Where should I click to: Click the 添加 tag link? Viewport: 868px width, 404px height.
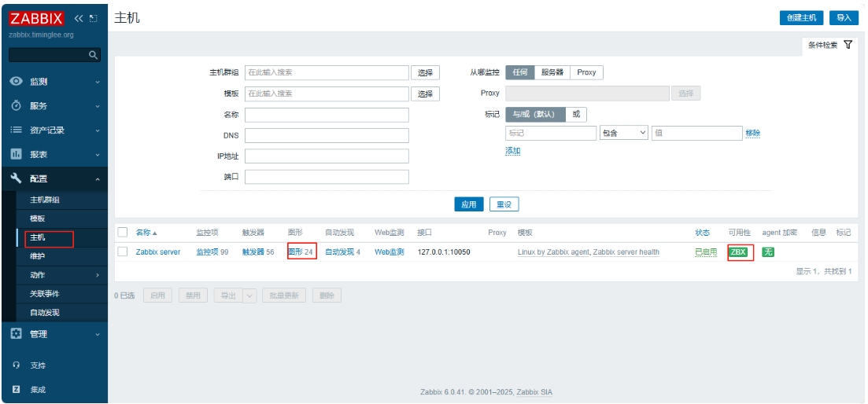512,151
